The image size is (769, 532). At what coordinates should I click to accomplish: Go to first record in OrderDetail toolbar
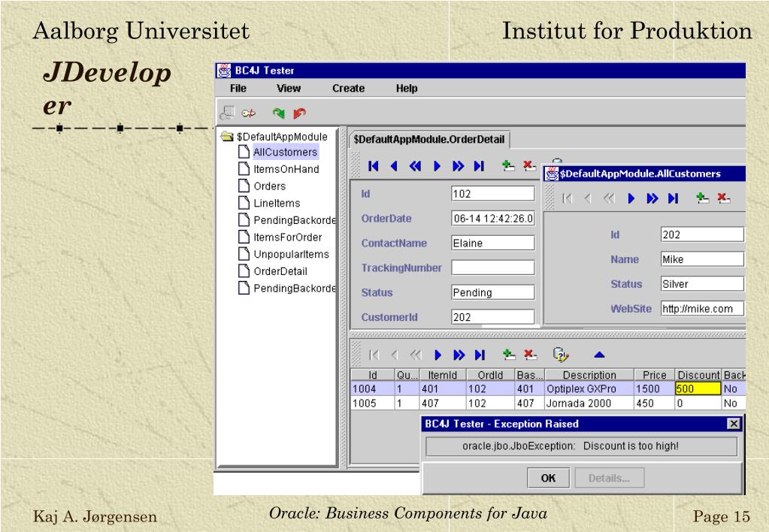(x=373, y=166)
